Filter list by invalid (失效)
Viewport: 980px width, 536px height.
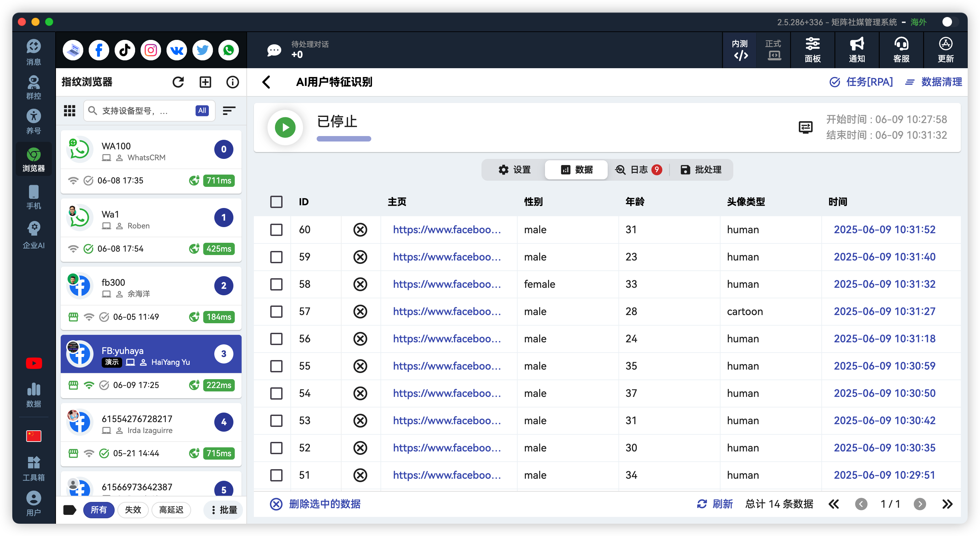click(133, 510)
